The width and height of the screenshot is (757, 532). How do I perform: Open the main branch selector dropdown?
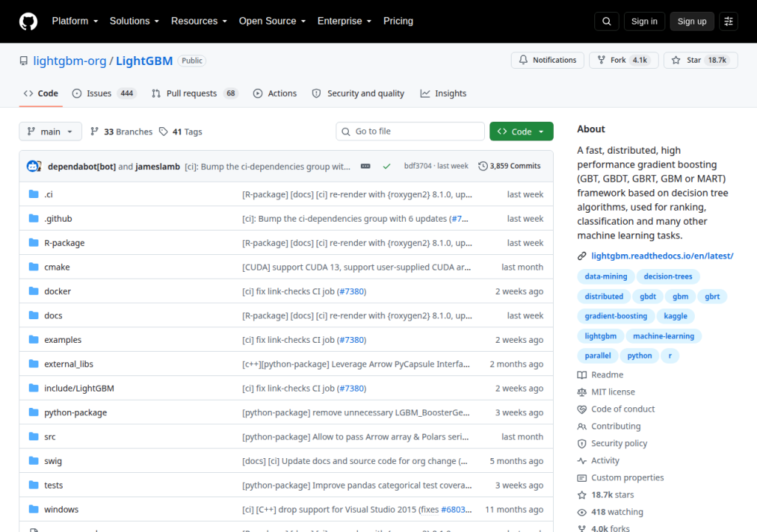50,132
